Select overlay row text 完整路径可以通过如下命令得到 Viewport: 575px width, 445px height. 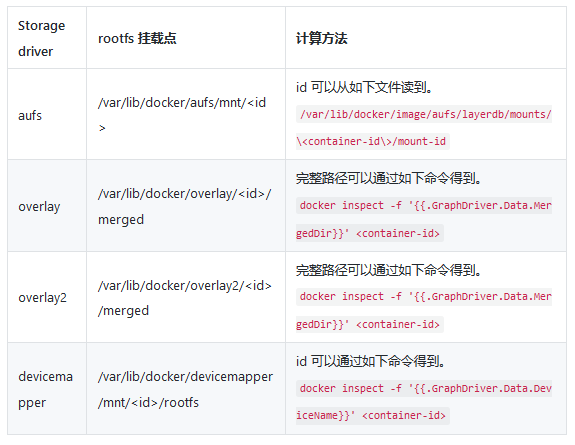coord(389,178)
